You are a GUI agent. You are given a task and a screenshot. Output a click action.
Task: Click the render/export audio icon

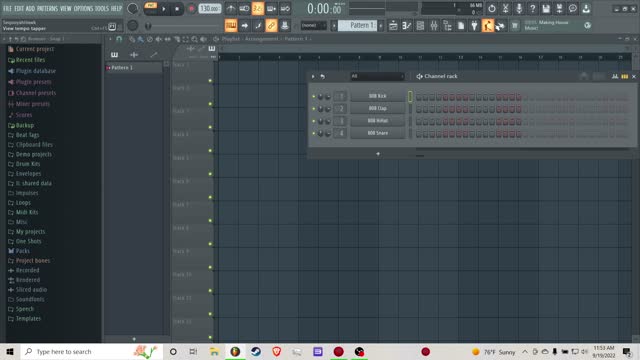click(x=560, y=8)
